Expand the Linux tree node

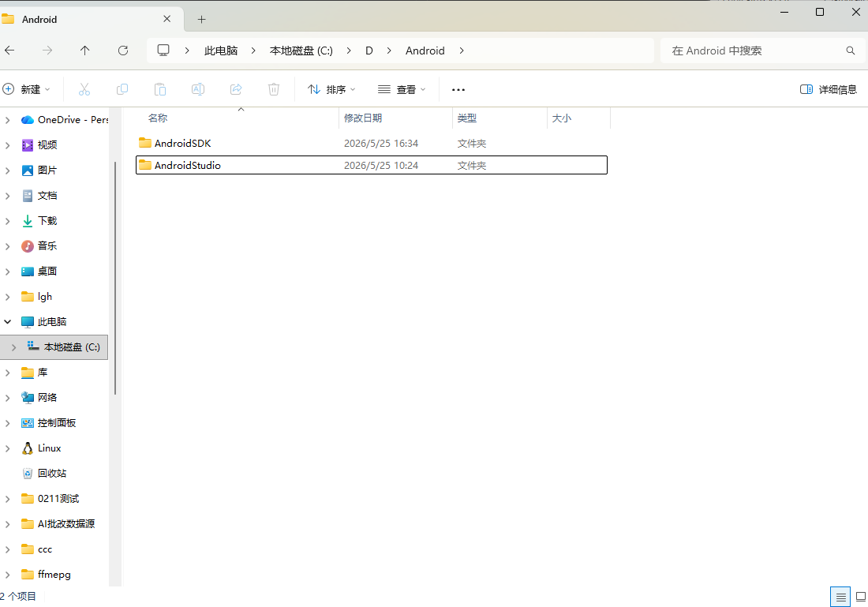click(x=8, y=448)
